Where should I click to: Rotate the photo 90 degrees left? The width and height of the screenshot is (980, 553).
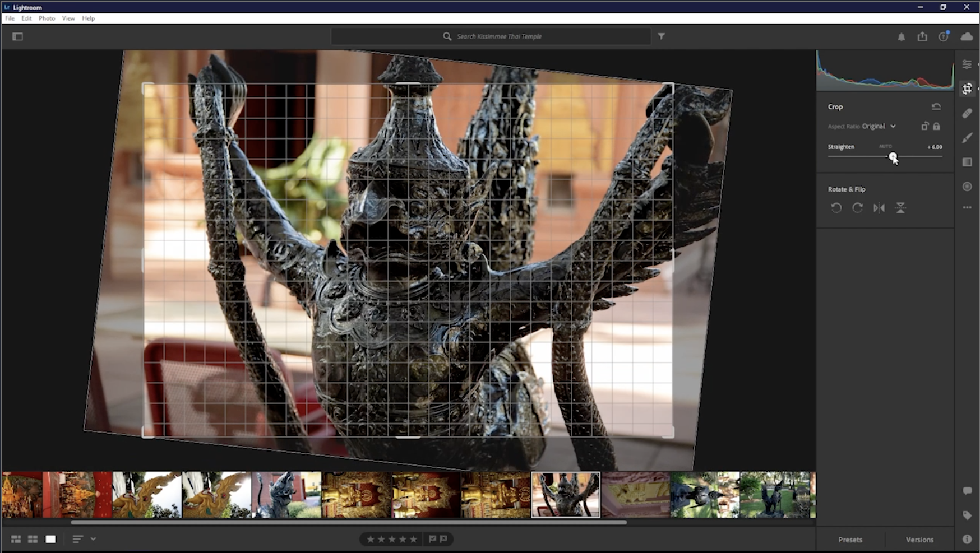click(836, 207)
